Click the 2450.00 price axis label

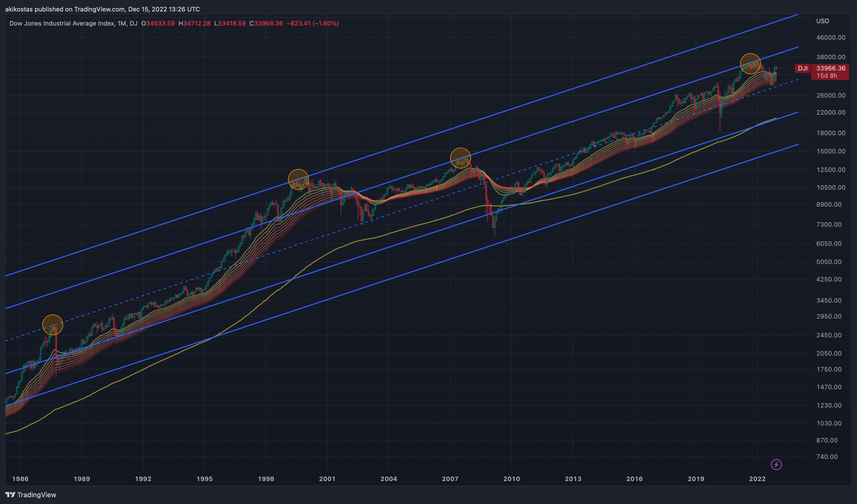pyautogui.click(x=829, y=335)
